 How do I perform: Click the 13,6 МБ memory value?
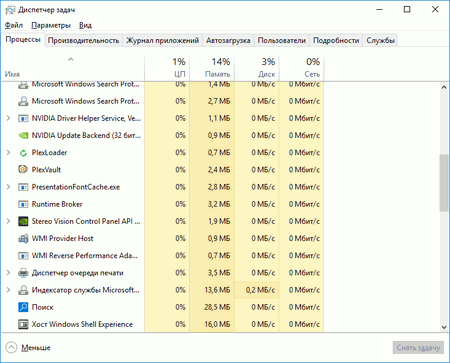tap(217, 290)
